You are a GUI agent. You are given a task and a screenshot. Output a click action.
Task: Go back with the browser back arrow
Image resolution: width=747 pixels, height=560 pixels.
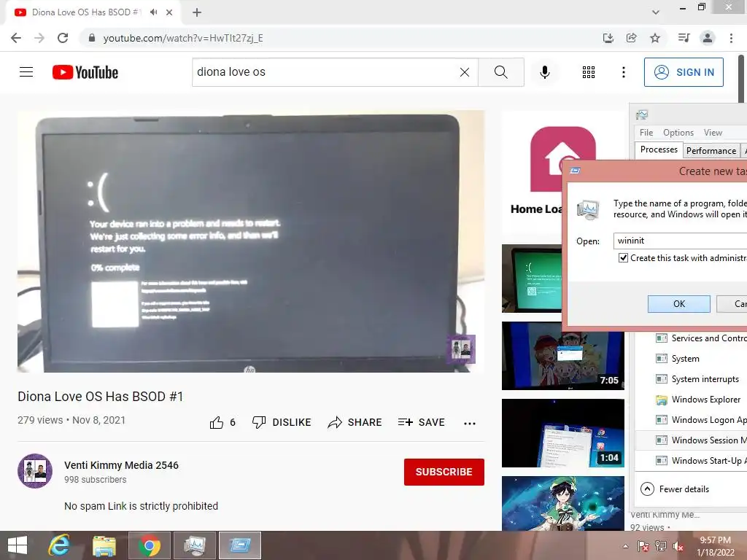16,38
